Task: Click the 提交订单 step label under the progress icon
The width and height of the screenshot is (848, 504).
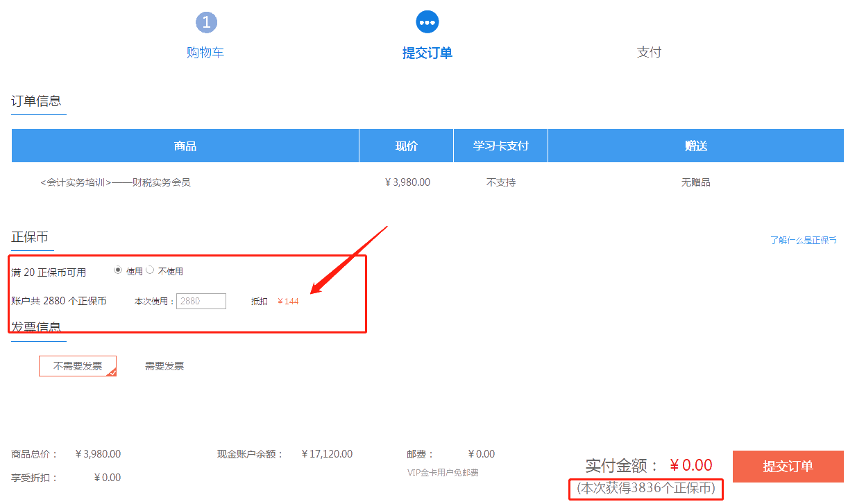Action: tap(427, 53)
